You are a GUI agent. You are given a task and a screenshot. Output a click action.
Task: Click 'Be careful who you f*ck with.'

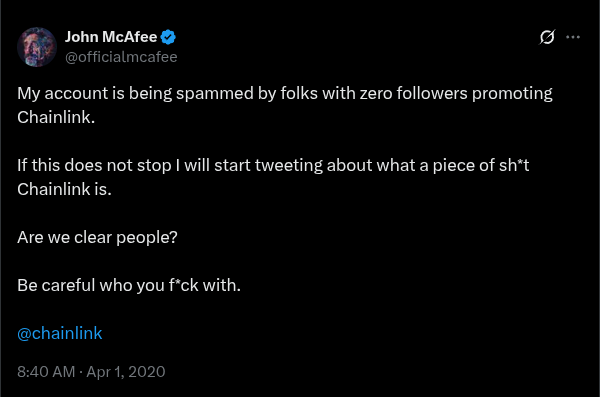129,285
